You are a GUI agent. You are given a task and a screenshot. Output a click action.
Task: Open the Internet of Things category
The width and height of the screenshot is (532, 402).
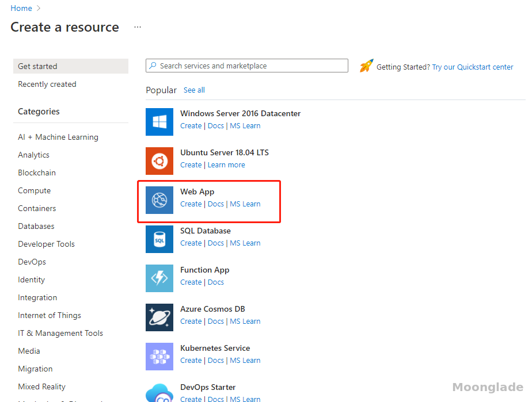point(50,315)
